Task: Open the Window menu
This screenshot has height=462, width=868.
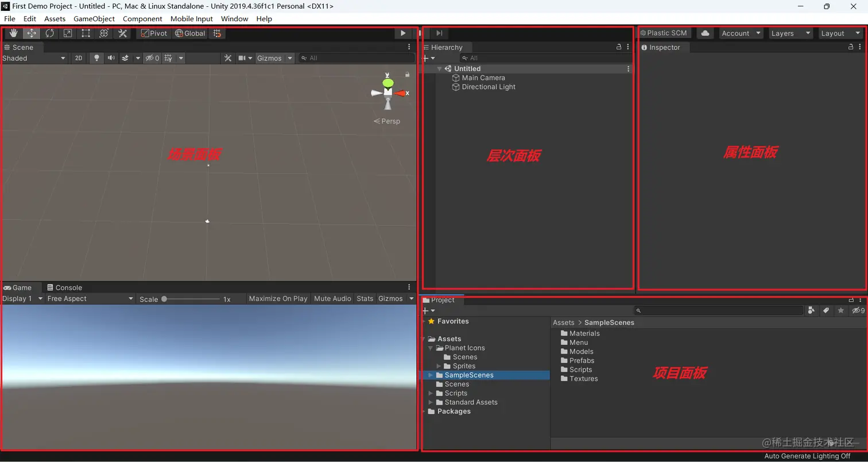Action: pos(235,18)
